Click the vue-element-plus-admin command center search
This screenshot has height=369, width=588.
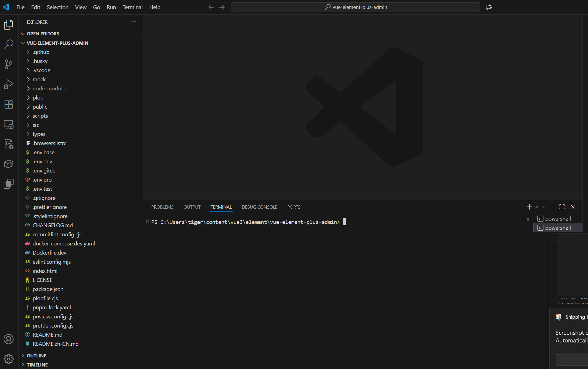tap(355, 7)
